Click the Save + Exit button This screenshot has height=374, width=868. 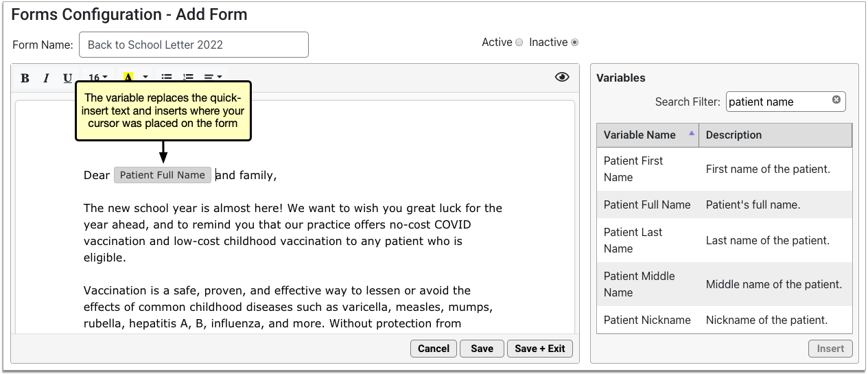[540, 349]
